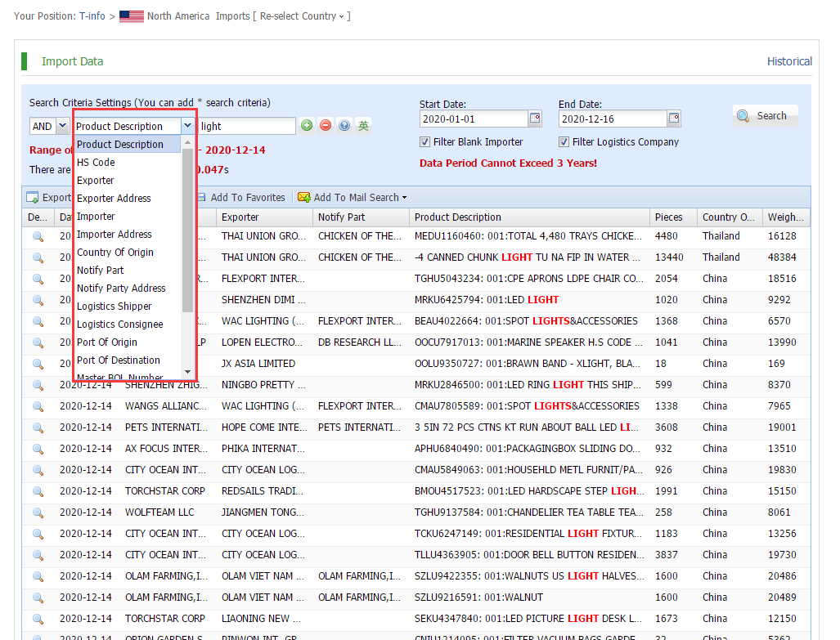Click the search keyword field containing light
Viewport: 840px width, 640px height.
pos(245,126)
